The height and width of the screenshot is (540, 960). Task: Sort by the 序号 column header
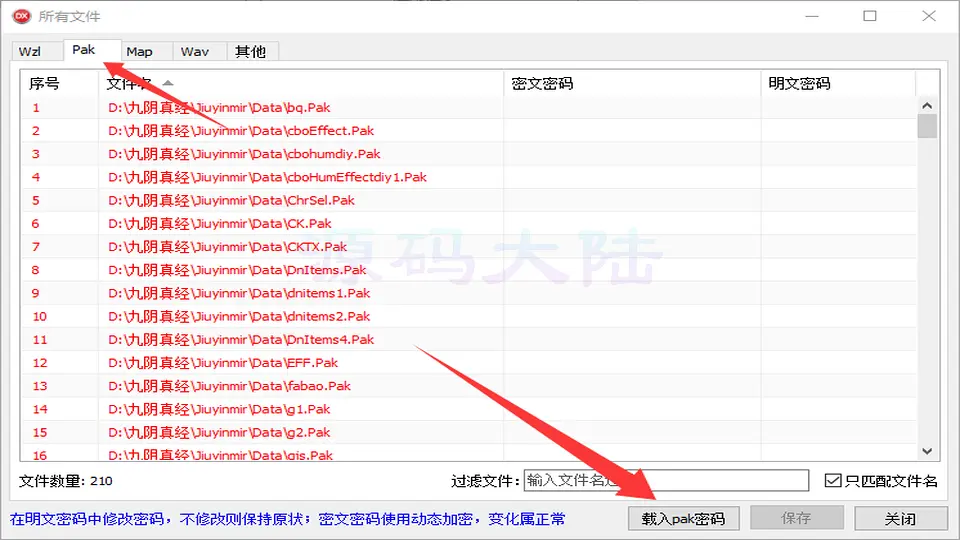59,83
